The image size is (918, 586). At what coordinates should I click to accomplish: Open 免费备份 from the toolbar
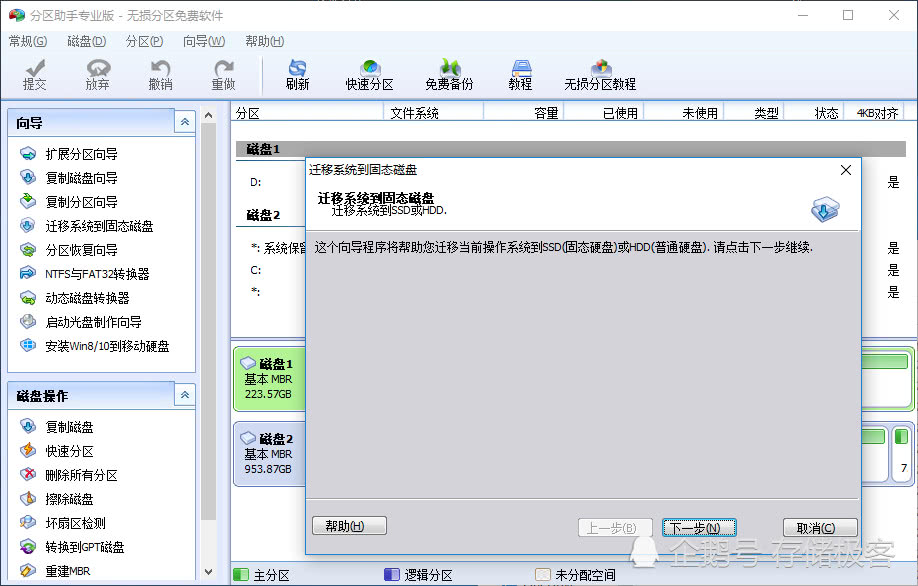click(449, 73)
